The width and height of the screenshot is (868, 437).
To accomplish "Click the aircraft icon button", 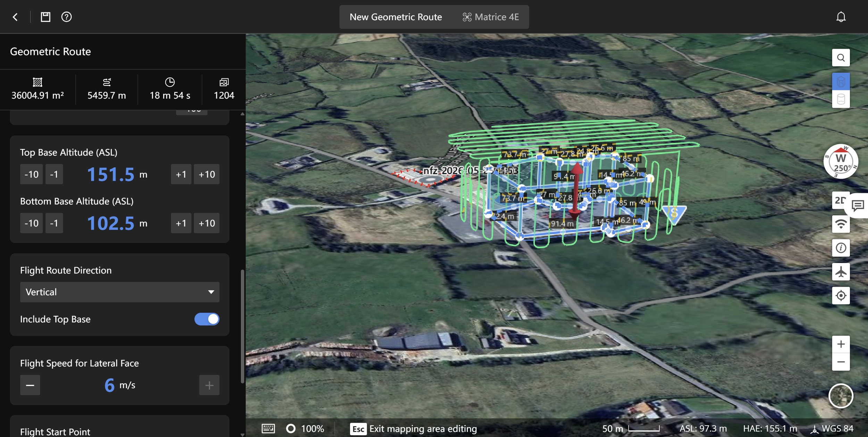I will pos(841,272).
